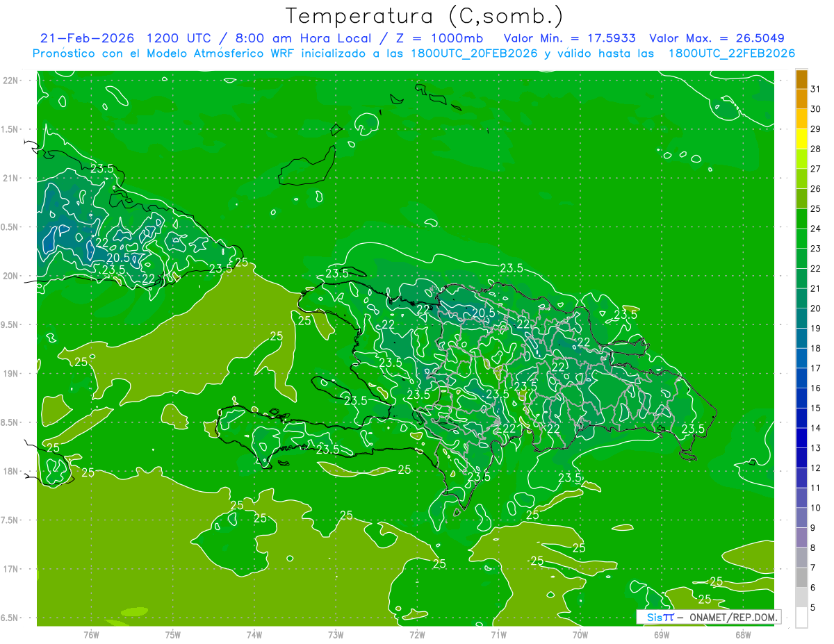This screenshot has width=834, height=644.
Task: Click the '1.5N' latitude axis label
Action: [x=11, y=129]
